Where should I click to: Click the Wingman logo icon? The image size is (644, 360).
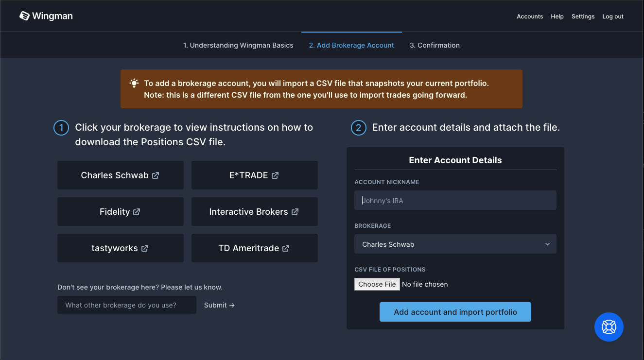[24, 16]
